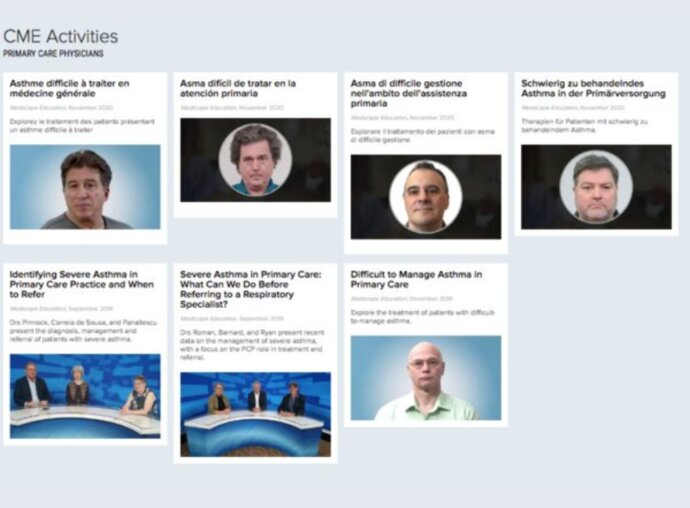Click the French activity description text

(82, 125)
